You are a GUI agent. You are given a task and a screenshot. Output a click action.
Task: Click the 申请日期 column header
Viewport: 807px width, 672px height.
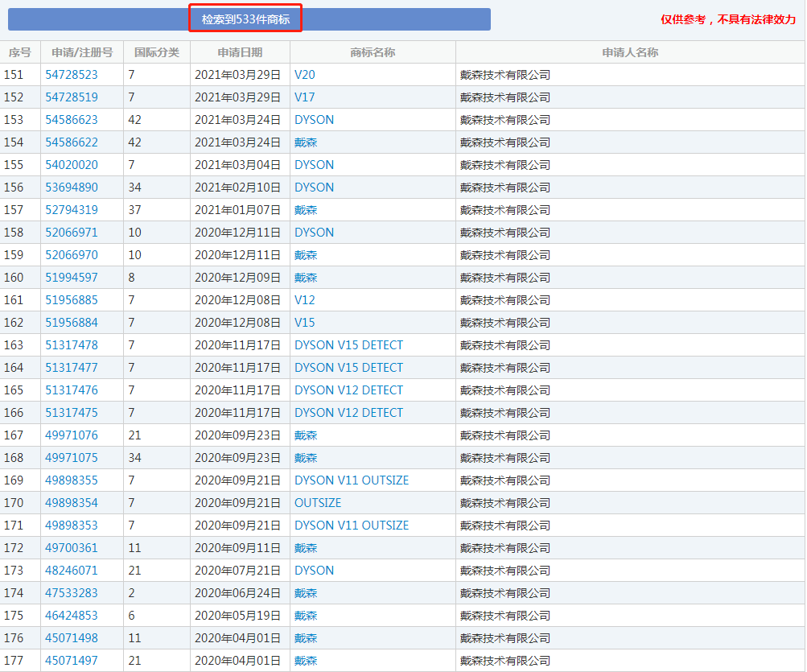coord(240,52)
